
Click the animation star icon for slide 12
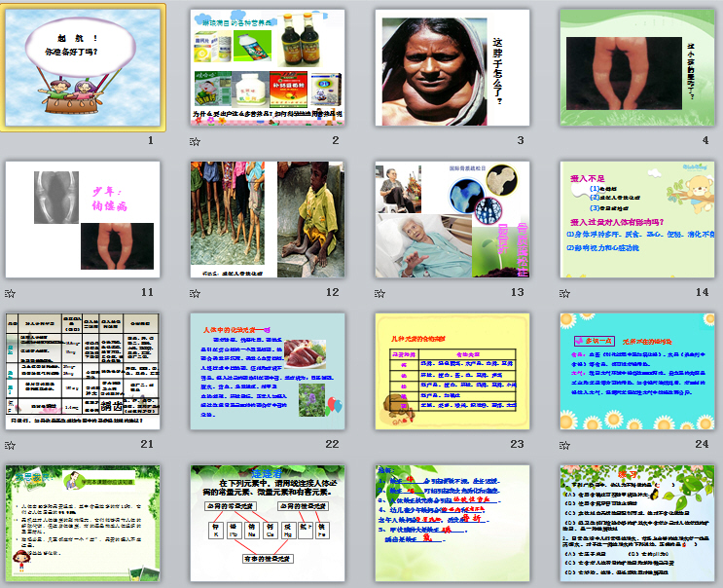195,293
